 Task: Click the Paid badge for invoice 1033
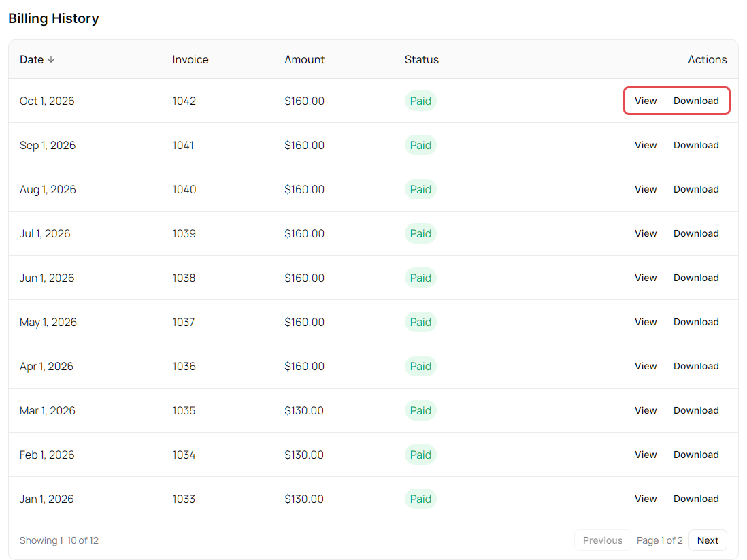[x=420, y=499]
